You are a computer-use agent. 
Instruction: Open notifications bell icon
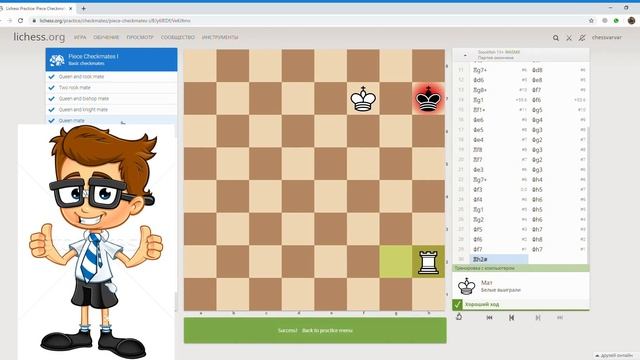[582, 38]
